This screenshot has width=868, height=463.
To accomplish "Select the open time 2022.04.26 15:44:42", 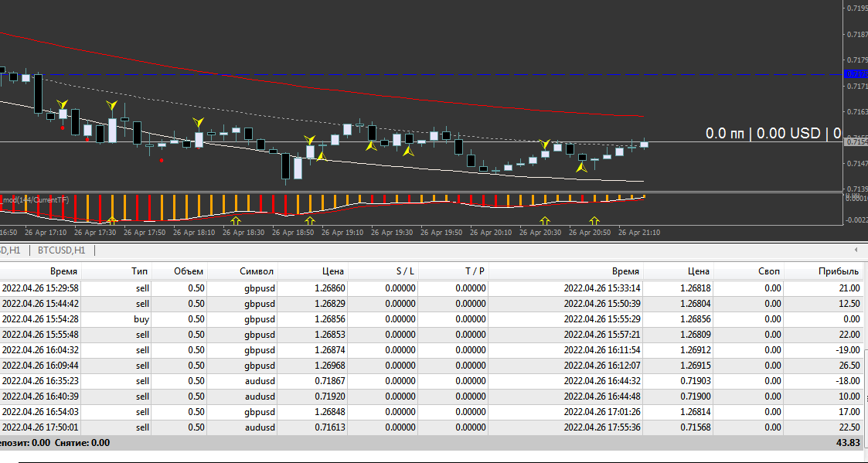I will pyautogui.click(x=40, y=304).
